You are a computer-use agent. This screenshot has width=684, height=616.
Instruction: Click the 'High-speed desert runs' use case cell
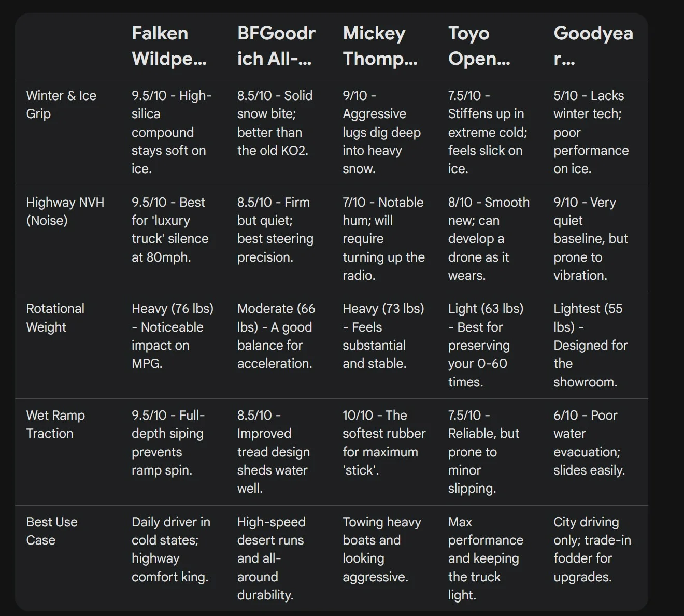pyautogui.click(x=272, y=558)
